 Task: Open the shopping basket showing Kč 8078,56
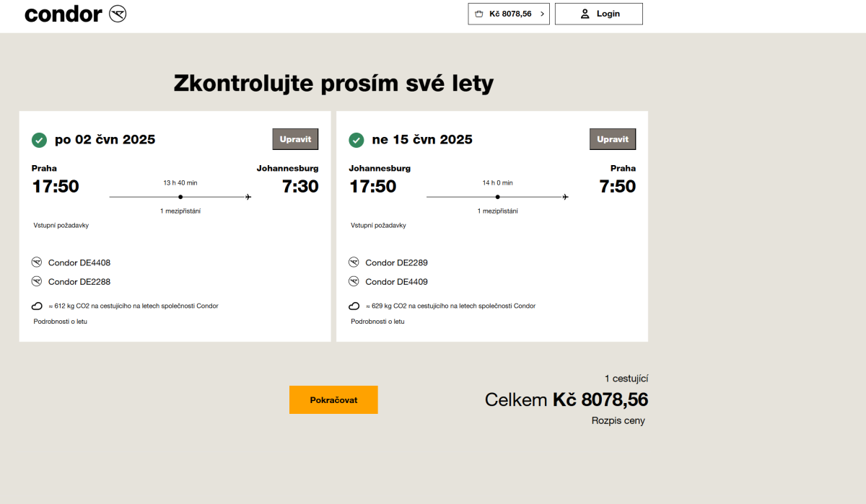coord(508,14)
